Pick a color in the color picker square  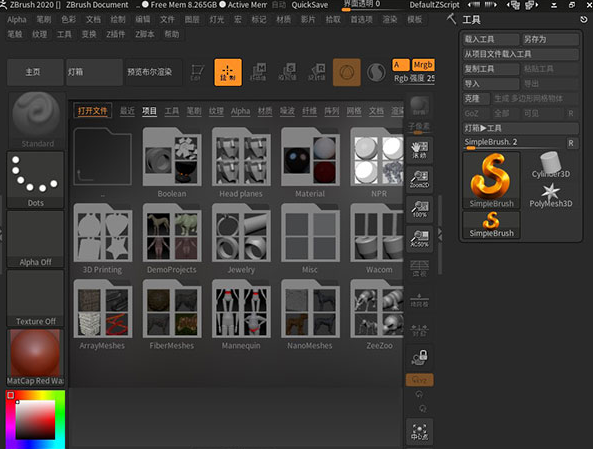(x=35, y=420)
